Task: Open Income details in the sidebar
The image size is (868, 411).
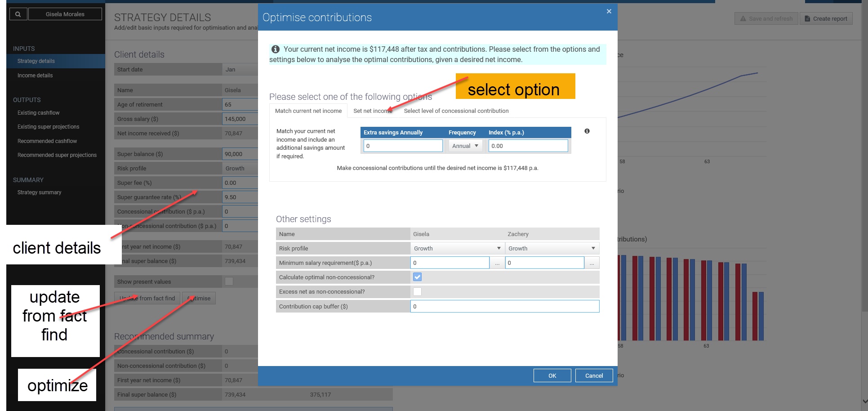Action: (35, 76)
